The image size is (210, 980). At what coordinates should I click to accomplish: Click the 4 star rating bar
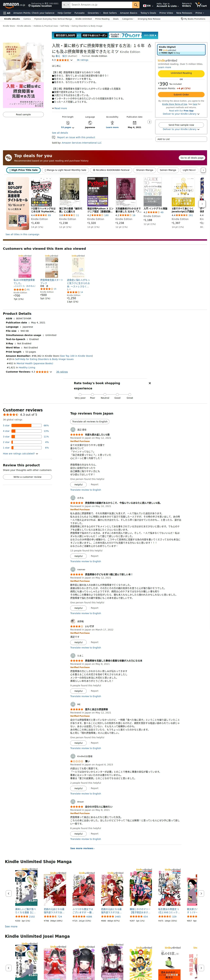coord(27,431)
